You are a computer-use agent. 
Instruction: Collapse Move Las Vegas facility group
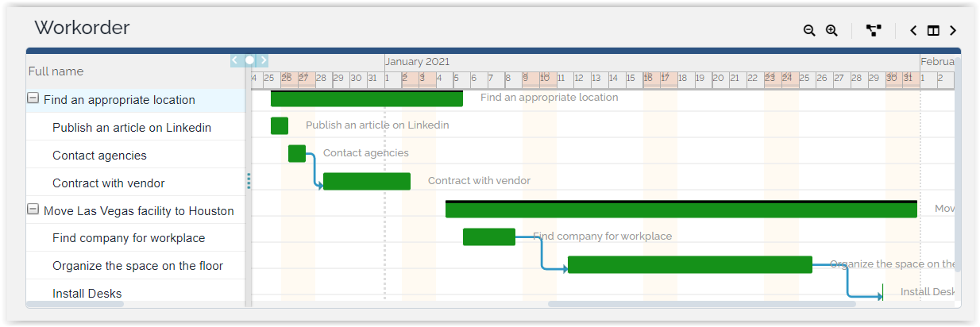tap(33, 210)
